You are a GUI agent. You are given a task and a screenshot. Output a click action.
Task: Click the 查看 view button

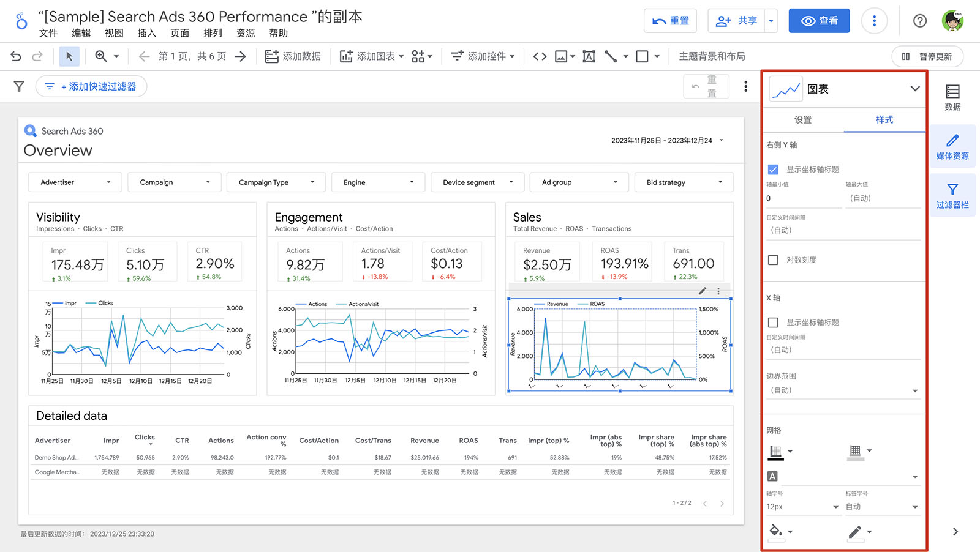819,21
